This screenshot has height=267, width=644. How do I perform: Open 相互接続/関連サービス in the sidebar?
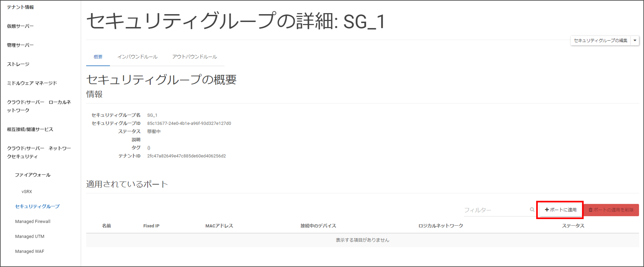click(30, 129)
